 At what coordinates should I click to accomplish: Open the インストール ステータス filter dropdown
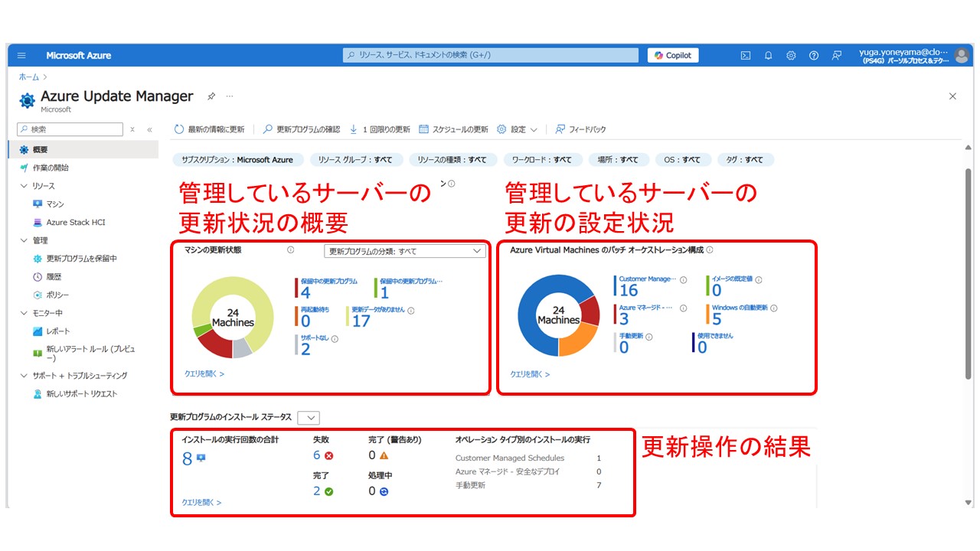[x=309, y=417]
